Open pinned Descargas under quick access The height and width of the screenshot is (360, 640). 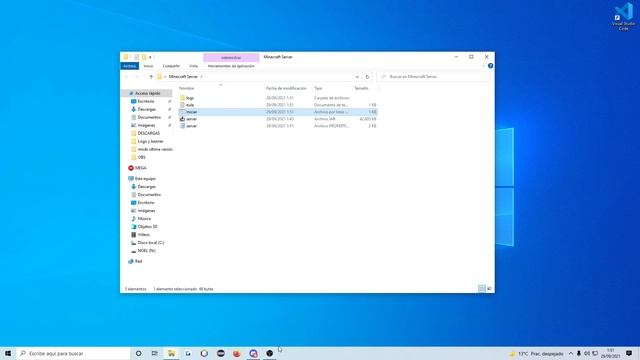[147, 109]
